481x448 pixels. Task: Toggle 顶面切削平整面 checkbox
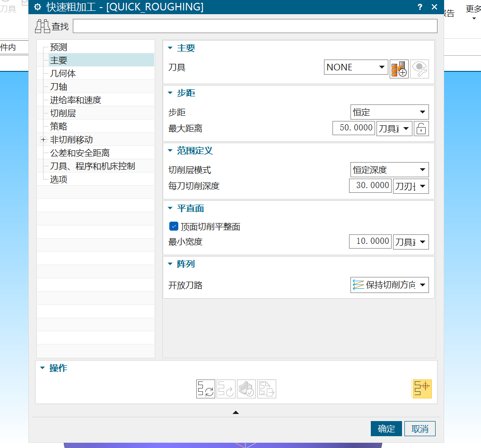174,226
